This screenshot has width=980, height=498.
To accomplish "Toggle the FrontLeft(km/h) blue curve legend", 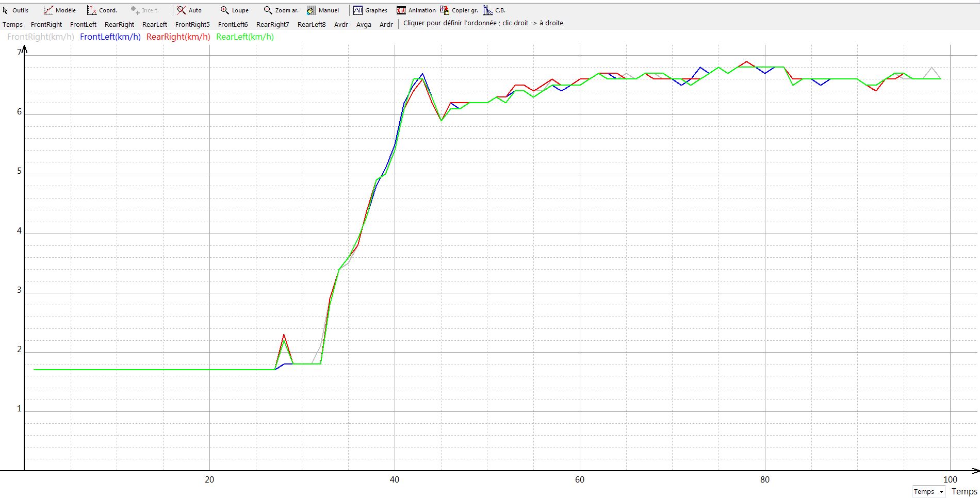I will [110, 37].
